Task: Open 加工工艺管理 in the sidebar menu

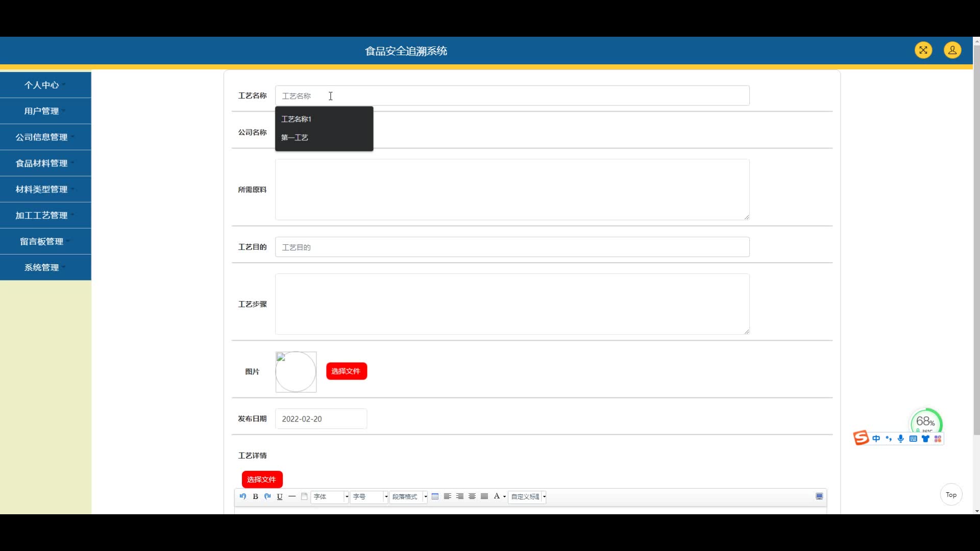Action: pyautogui.click(x=42, y=215)
